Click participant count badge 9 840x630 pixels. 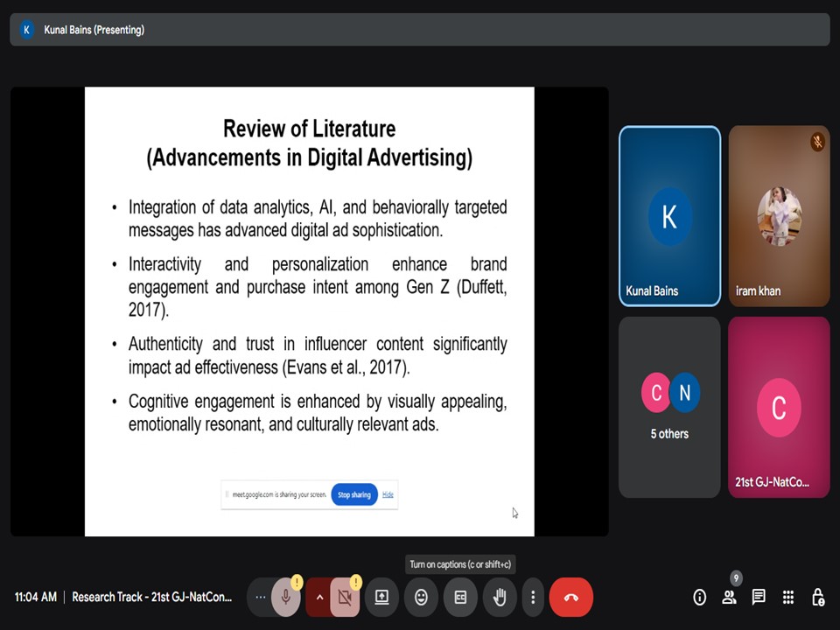pyautogui.click(x=736, y=578)
